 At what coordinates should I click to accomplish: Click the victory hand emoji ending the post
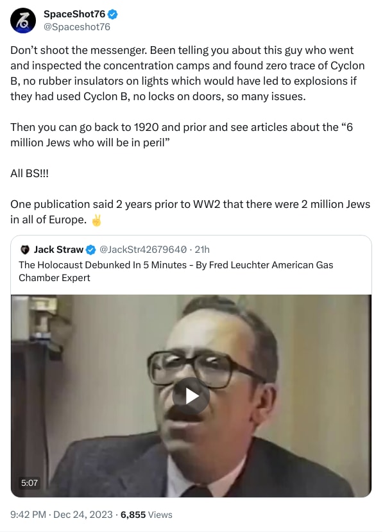click(96, 220)
